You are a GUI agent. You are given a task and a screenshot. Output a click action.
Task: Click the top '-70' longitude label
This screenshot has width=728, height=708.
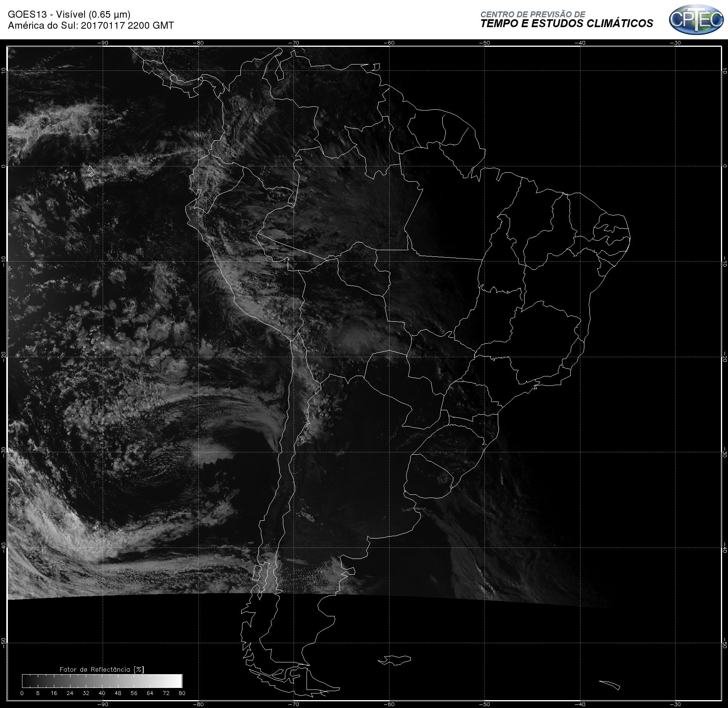coord(294,43)
